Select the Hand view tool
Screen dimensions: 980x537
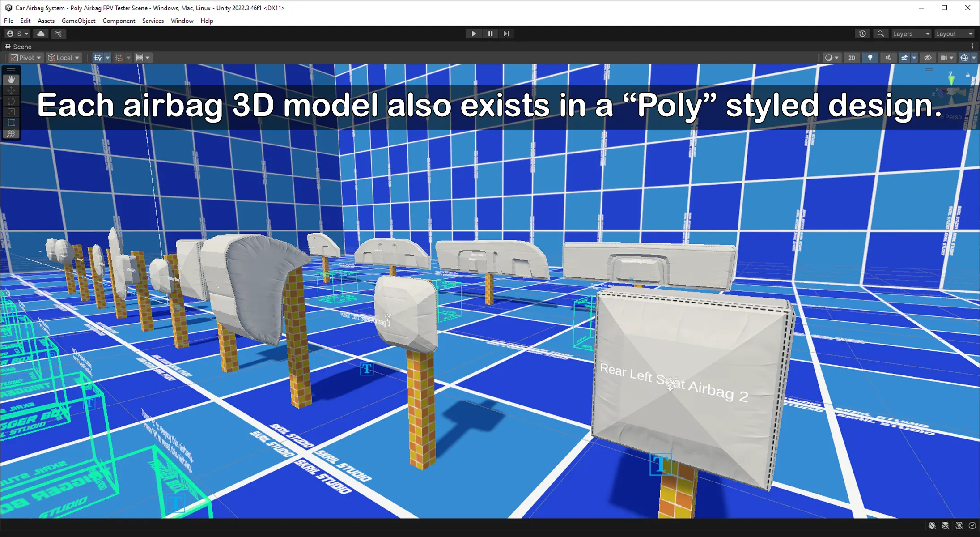[11, 80]
